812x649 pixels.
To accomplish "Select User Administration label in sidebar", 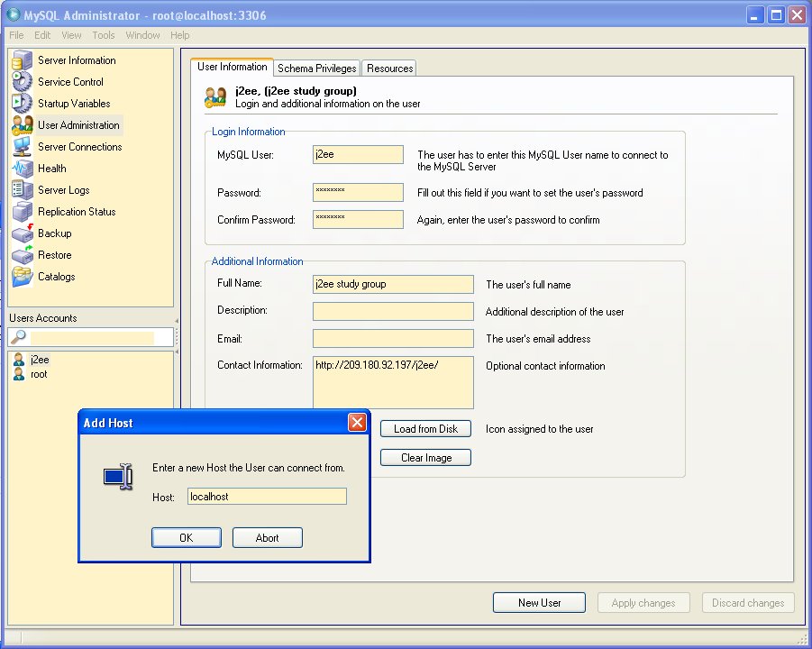I will pyautogui.click(x=78, y=124).
